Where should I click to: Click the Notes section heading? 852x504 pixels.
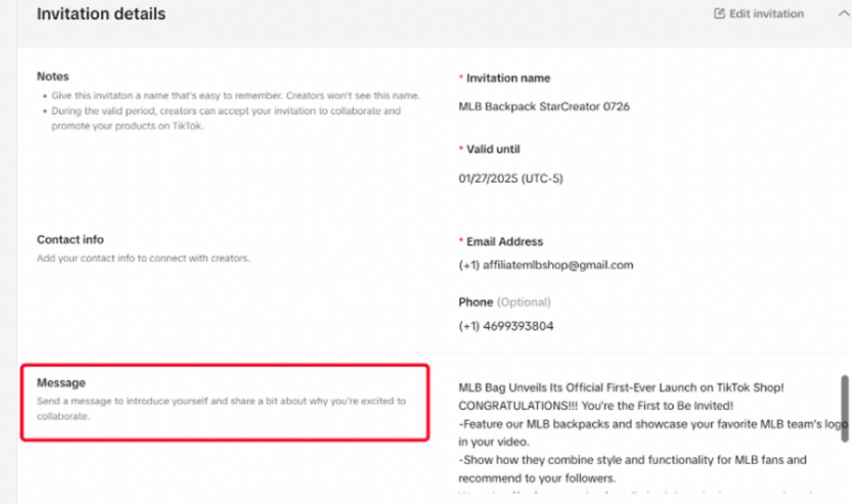pyautogui.click(x=53, y=76)
